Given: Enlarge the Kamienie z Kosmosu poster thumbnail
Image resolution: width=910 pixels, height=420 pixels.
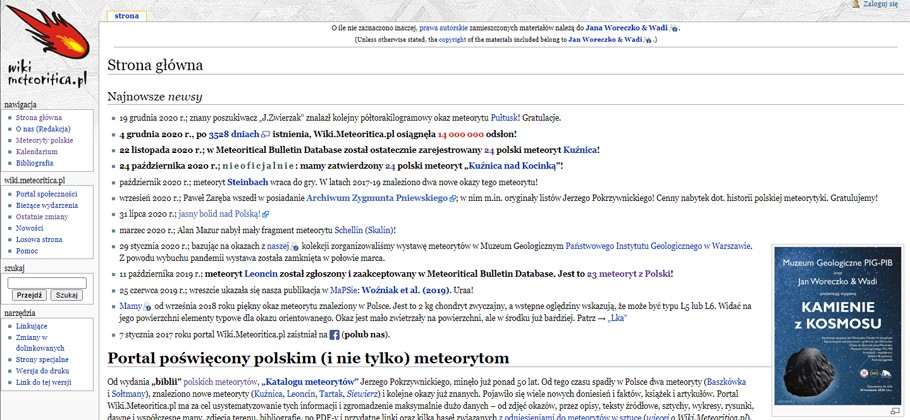Looking at the screenshot, I should pyautogui.click(x=837, y=325).
